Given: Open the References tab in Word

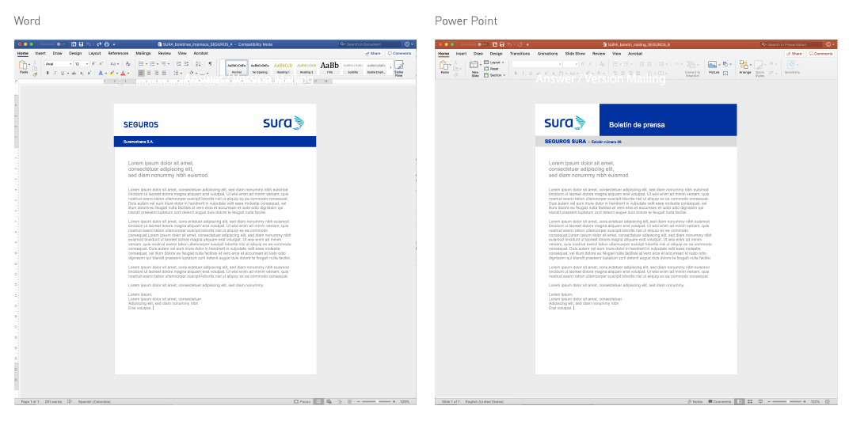Looking at the screenshot, I should point(119,53).
